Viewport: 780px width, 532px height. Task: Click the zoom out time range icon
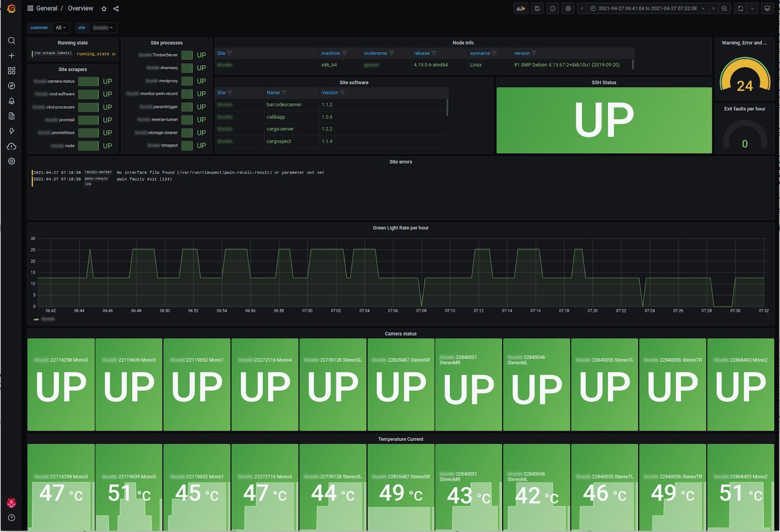tap(724, 9)
